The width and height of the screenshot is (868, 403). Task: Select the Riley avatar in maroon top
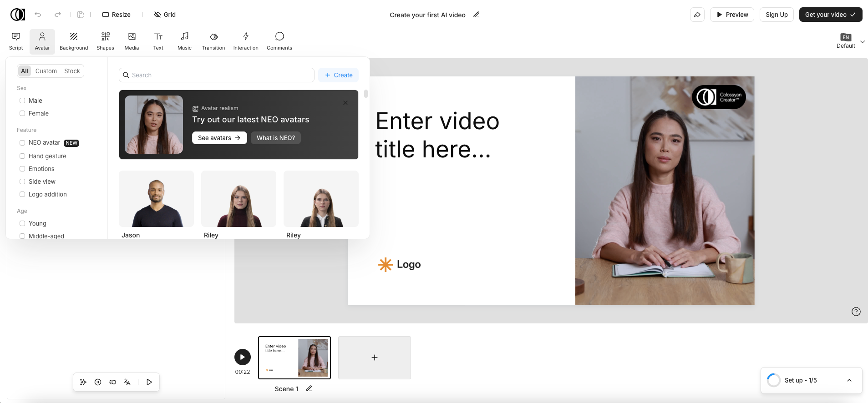coord(239,199)
